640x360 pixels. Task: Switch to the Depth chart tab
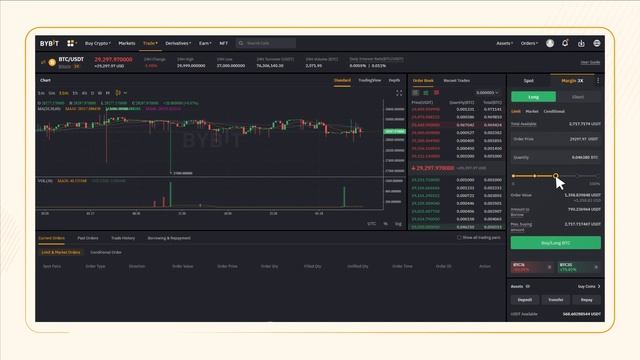[394, 80]
